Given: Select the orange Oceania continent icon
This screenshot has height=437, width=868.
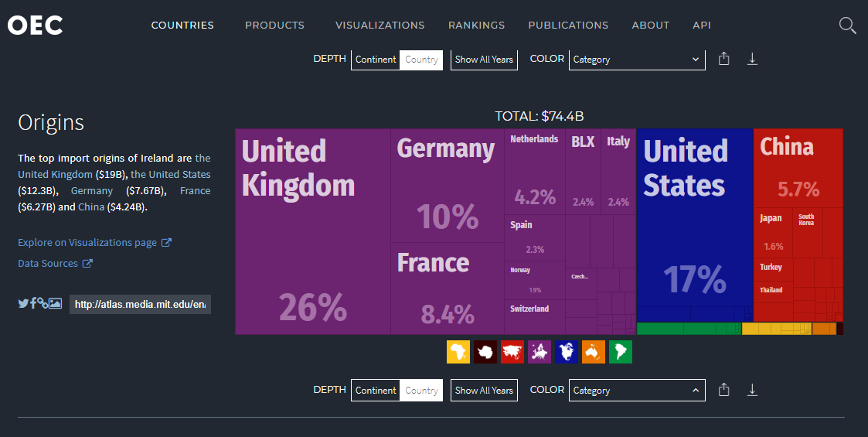Looking at the screenshot, I should [x=594, y=352].
